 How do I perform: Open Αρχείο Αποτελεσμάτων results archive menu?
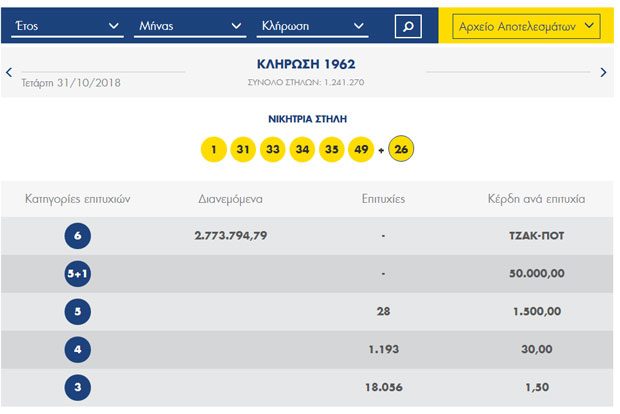tap(526, 27)
